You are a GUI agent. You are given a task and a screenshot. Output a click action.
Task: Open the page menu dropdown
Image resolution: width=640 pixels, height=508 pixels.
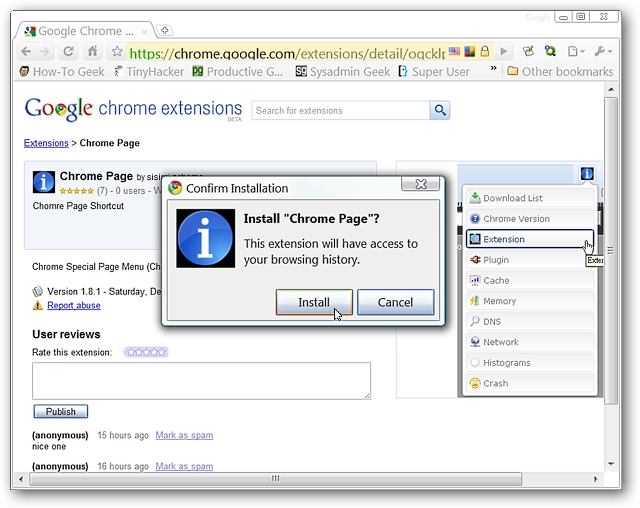click(576, 51)
